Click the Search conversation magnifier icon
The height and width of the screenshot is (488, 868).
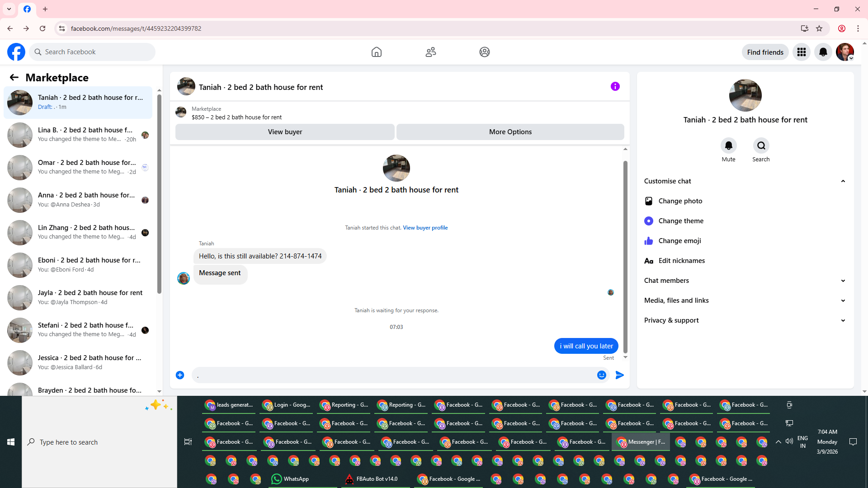click(x=761, y=145)
